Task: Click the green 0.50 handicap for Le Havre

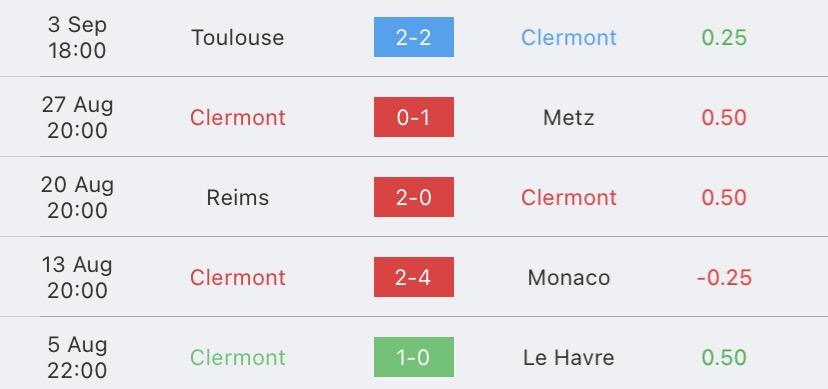Action: coord(724,358)
